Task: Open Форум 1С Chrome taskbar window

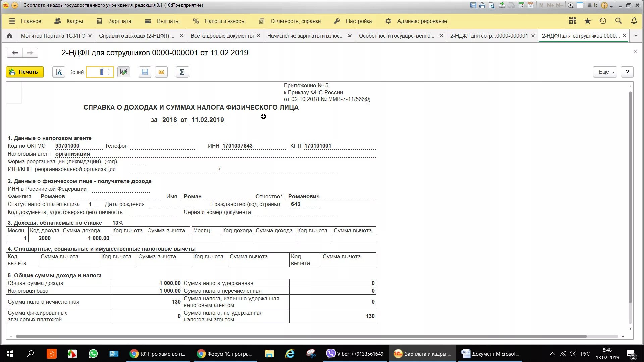Action: click(x=225, y=354)
